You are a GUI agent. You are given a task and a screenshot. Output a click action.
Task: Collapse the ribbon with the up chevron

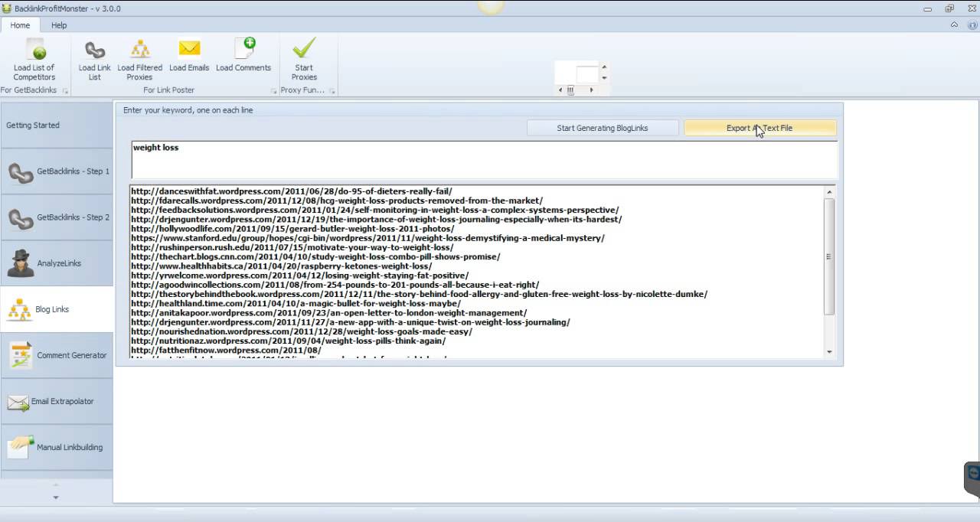955,24
